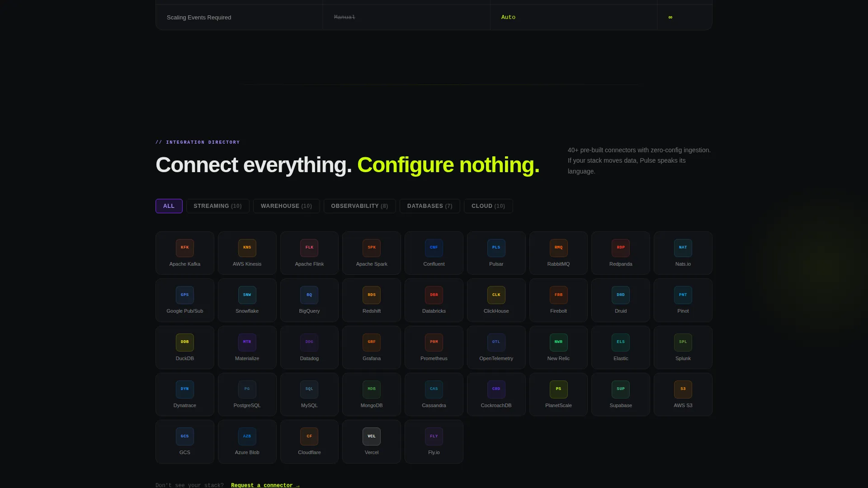Filter by OBSERVABILITY connectors
The image size is (868, 488).
360,206
